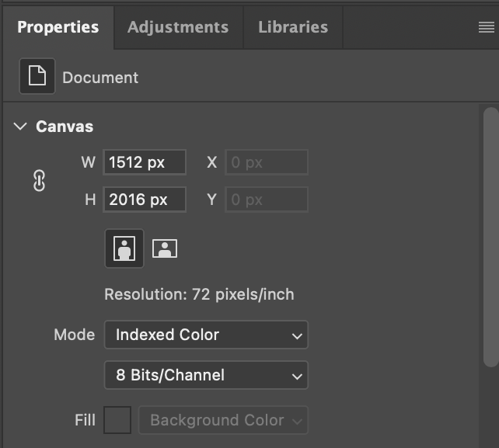Click the canvas height field
Viewport: 499px width, 448px height.
(x=145, y=200)
